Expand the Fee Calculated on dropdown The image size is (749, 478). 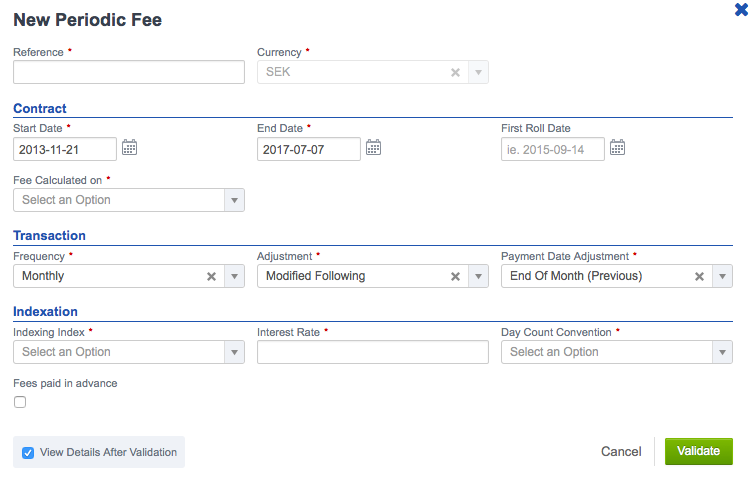pos(129,200)
